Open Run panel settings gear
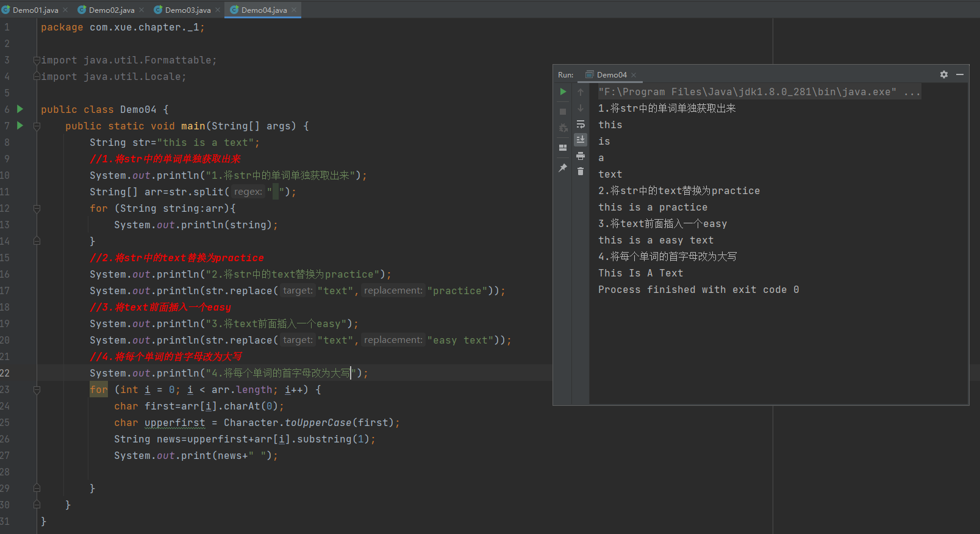The image size is (980, 534). [x=943, y=74]
